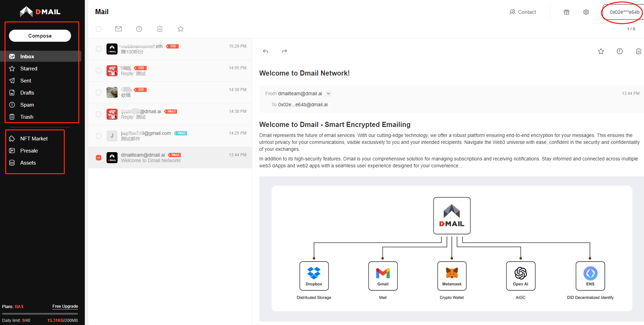Click the Plans: BAS label
Viewport: 644px width, 325px height.
tap(13, 307)
